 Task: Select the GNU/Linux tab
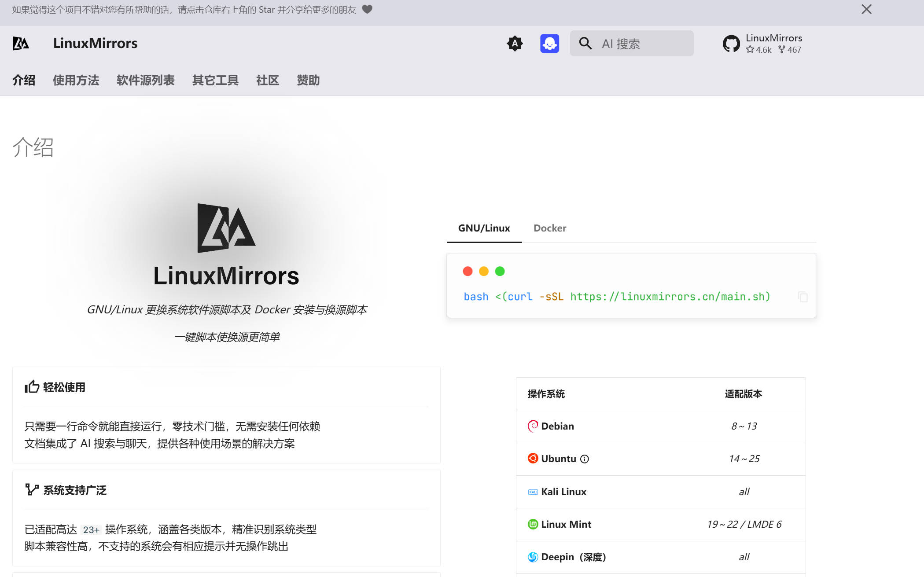pyautogui.click(x=484, y=228)
